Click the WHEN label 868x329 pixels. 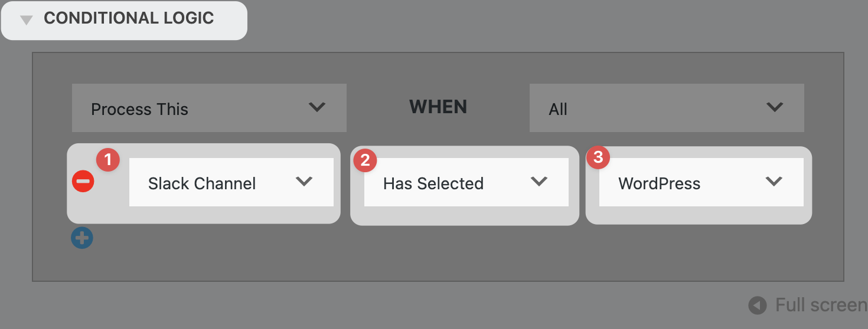[438, 107]
